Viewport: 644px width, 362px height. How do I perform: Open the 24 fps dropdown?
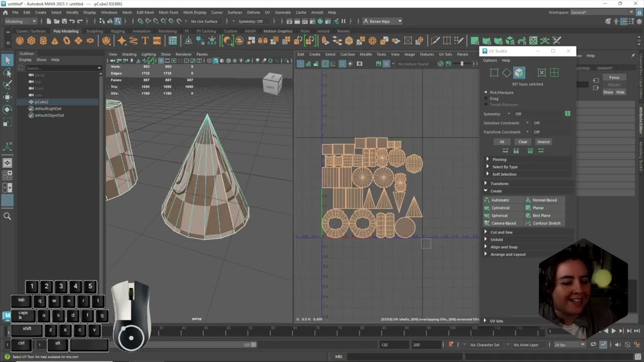[570, 345]
